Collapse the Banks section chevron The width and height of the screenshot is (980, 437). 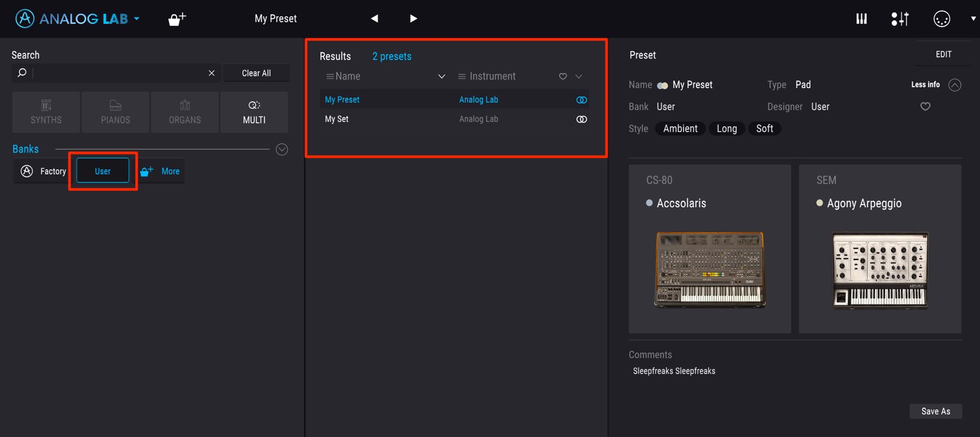[282, 149]
